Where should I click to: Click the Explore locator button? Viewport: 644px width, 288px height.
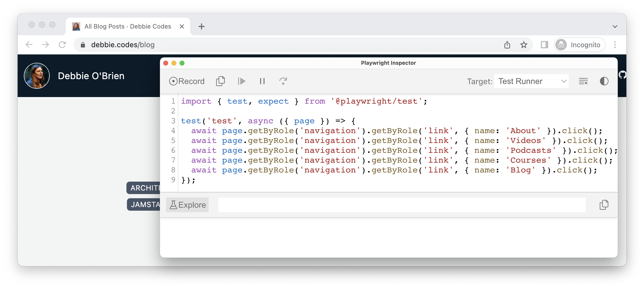tap(187, 205)
